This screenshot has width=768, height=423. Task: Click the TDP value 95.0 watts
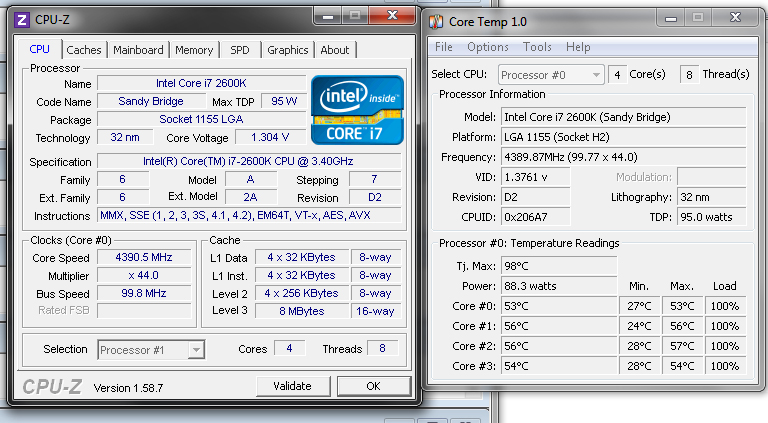point(712,217)
